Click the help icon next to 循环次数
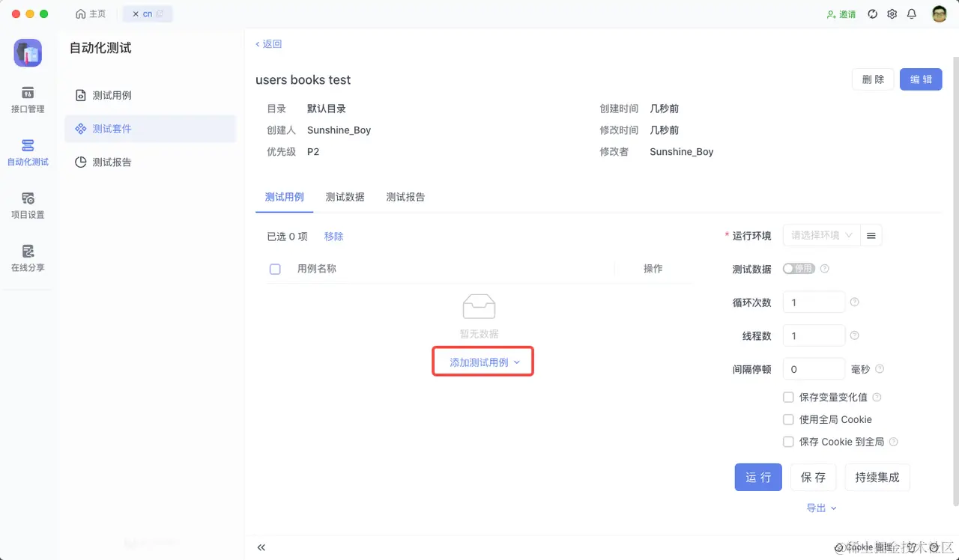Image resolution: width=959 pixels, height=560 pixels. (x=854, y=302)
